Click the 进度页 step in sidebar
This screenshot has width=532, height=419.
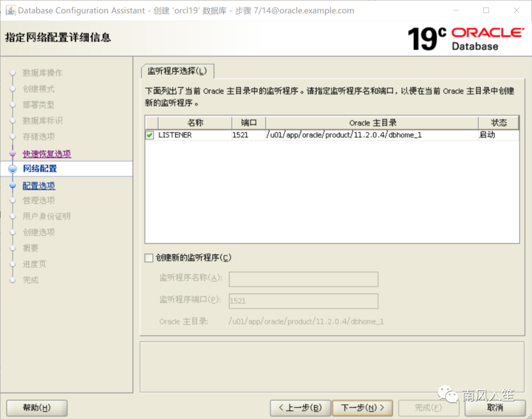34,264
